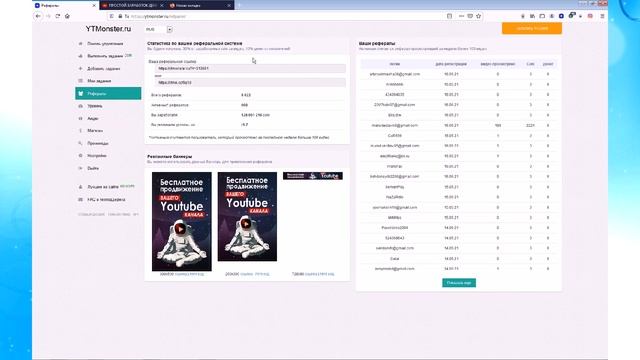Click the browser back arrow
The width and height of the screenshot is (640, 360).
[x=38, y=16]
